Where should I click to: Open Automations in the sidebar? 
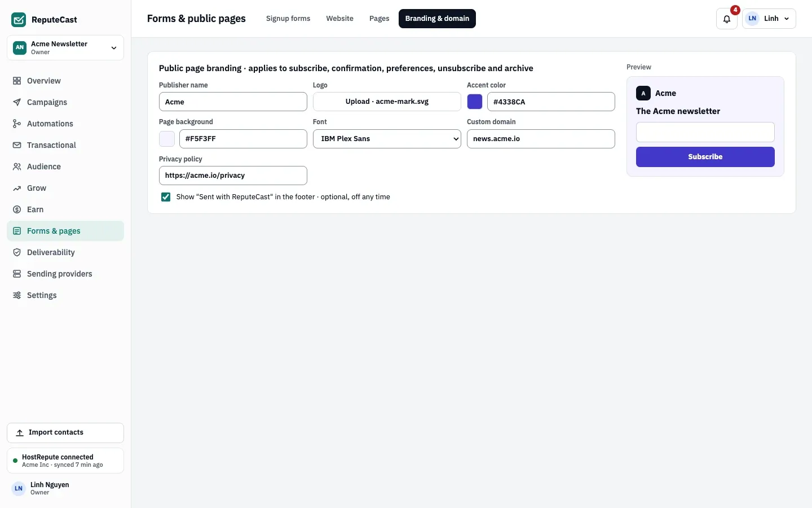tap(65, 124)
